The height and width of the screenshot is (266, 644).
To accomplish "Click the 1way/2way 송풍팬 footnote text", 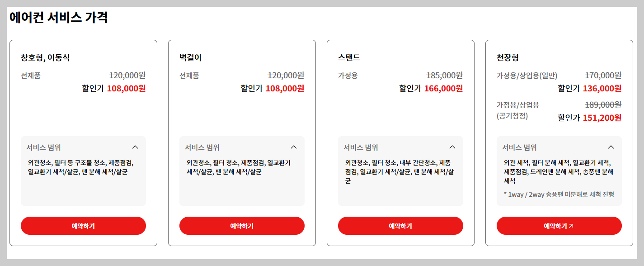I will click(559, 194).
